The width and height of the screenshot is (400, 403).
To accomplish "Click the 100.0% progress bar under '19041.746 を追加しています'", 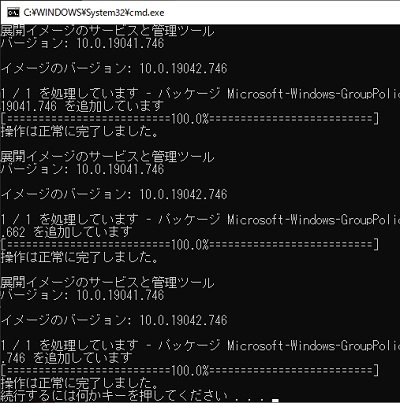I will [x=190, y=119].
